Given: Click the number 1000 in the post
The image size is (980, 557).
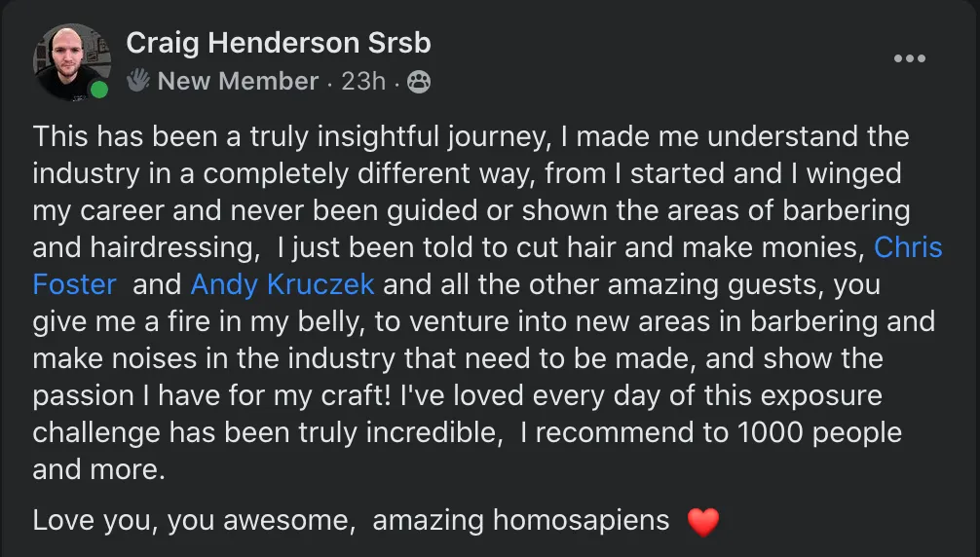Looking at the screenshot, I should pyautogui.click(x=770, y=432).
